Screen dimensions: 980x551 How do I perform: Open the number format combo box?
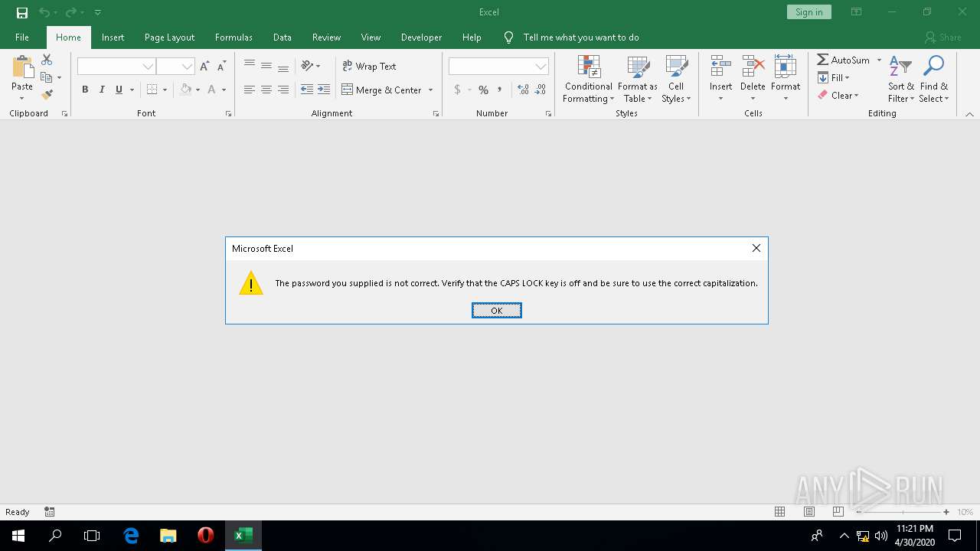pyautogui.click(x=498, y=67)
